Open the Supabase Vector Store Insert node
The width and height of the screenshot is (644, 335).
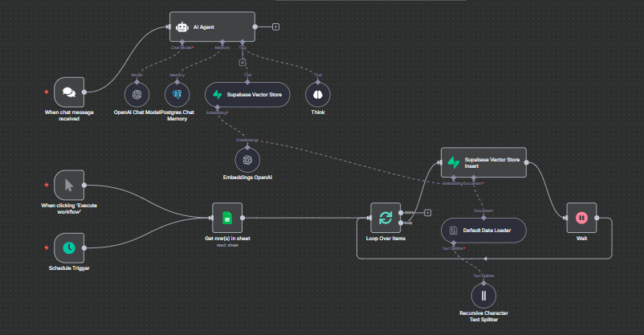point(483,162)
